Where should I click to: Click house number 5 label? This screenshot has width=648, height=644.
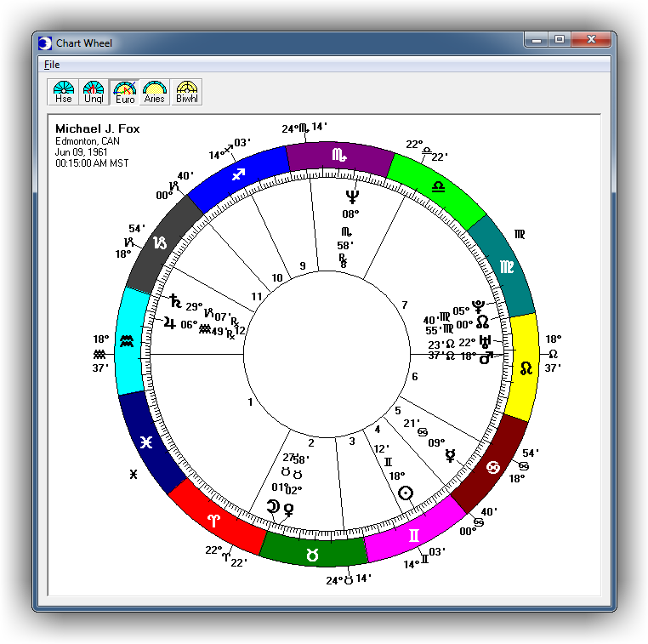398,410
